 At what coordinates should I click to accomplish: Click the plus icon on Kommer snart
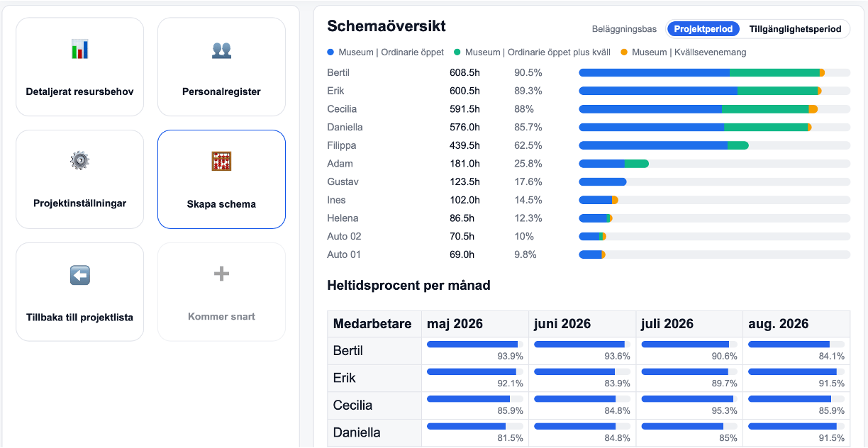tap(221, 274)
